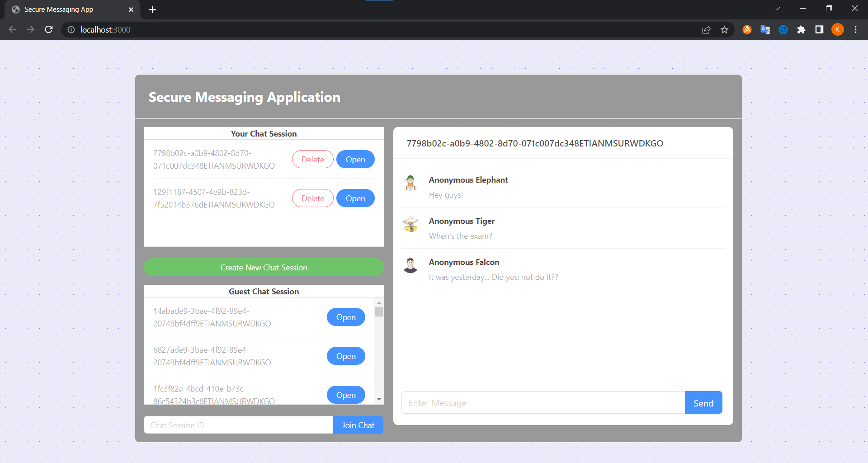This screenshot has height=463, width=868.
Task: Click the "Guest Chat Session" heading
Action: coord(264,292)
